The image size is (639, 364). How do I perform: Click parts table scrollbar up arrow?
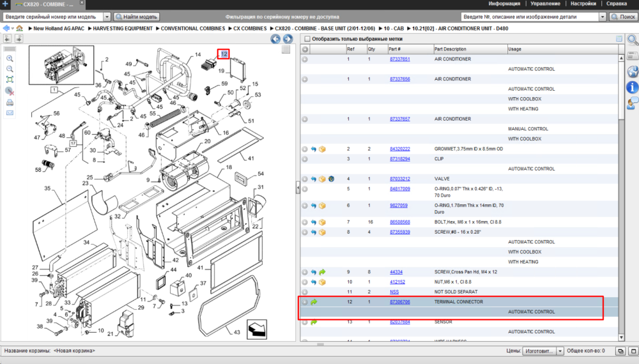(621, 58)
